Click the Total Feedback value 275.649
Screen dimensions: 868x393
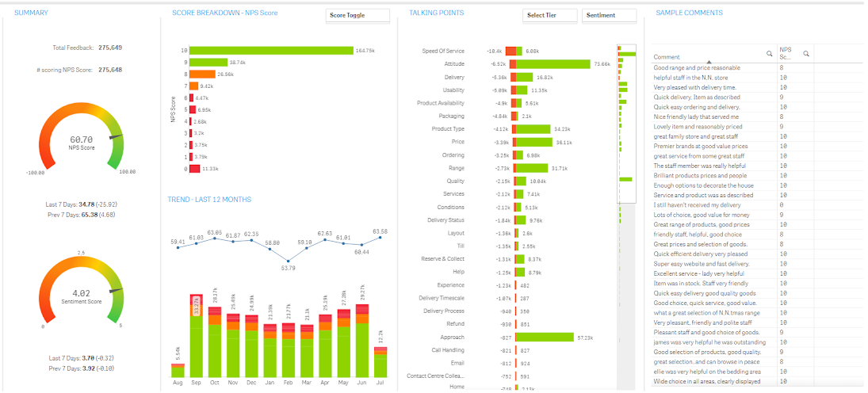110,48
